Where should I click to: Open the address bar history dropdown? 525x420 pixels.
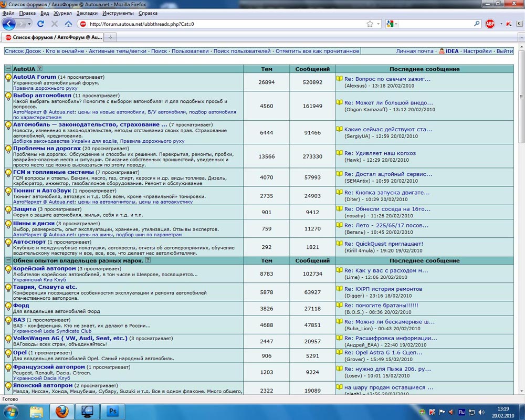(x=379, y=24)
